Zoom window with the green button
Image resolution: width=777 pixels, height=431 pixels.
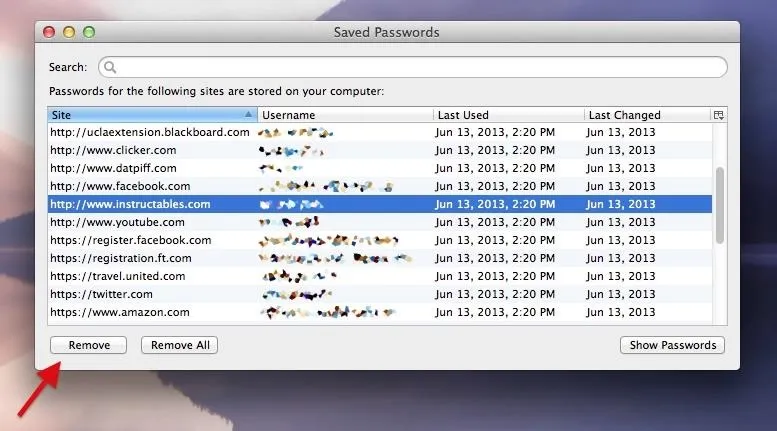click(x=89, y=32)
